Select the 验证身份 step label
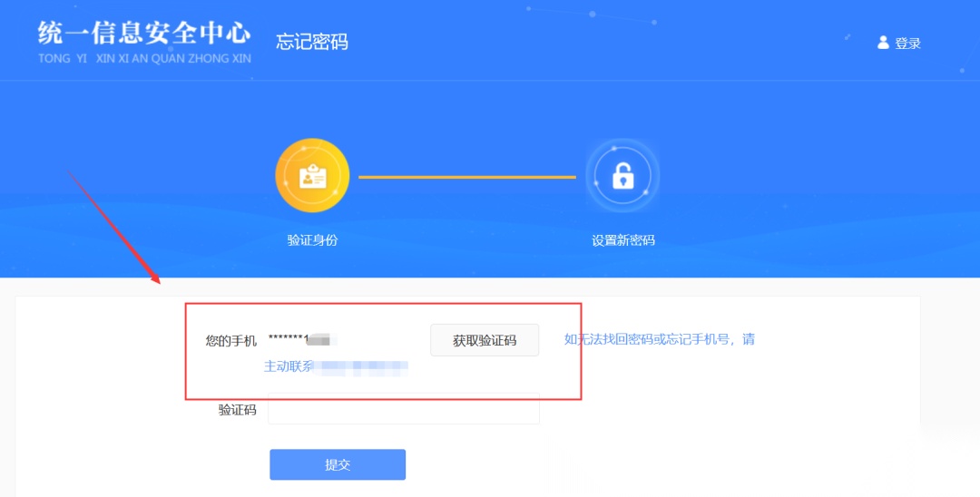Screen dimensions: 980x497 (x=312, y=240)
